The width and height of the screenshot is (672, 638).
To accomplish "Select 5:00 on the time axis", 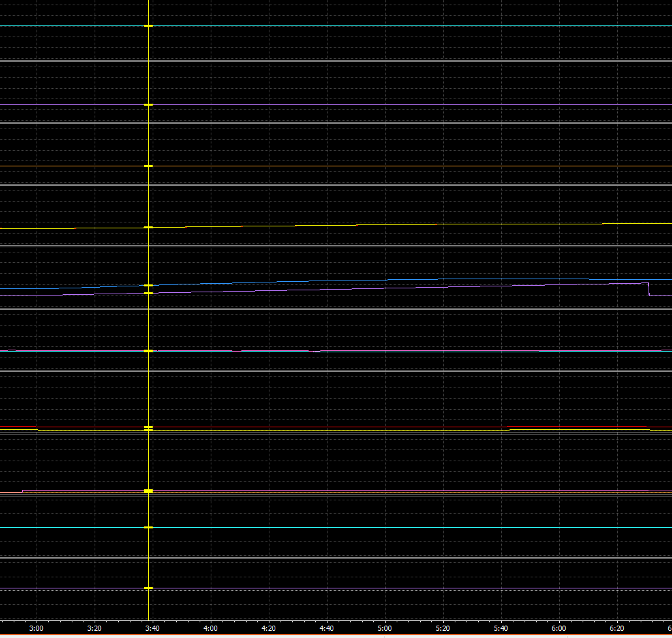I will [x=385, y=628].
